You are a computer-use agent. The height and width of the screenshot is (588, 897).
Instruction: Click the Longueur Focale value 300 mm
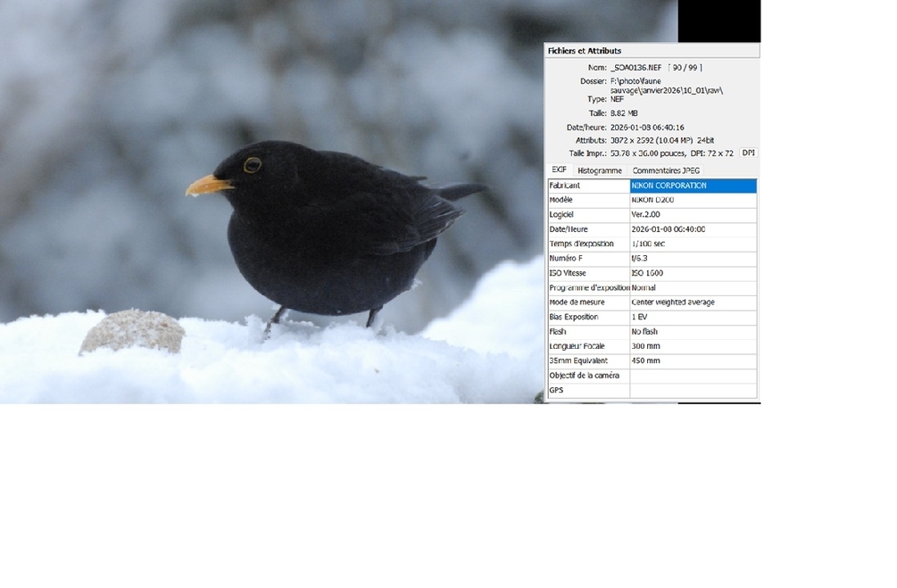point(693,346)
